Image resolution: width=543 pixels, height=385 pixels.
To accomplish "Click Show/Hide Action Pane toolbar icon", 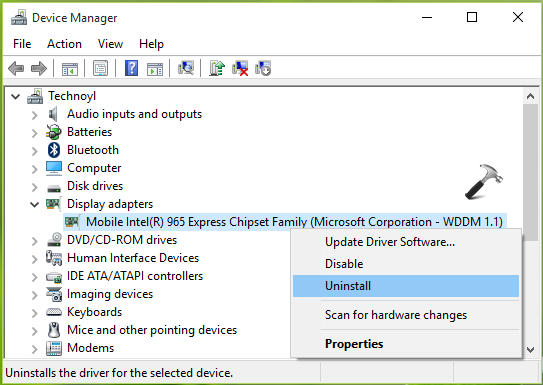I will point(155,69).
